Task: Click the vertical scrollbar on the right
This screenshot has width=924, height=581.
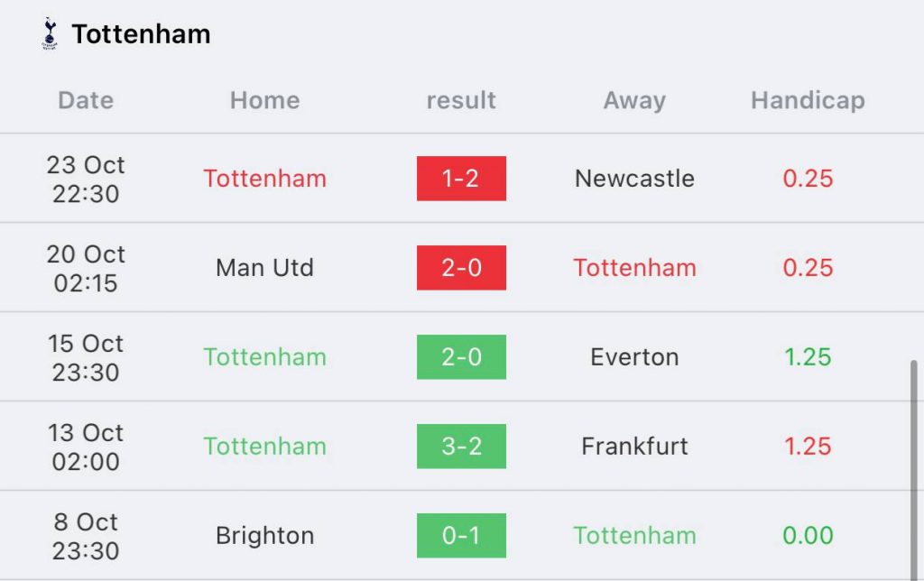Action: 914,470
